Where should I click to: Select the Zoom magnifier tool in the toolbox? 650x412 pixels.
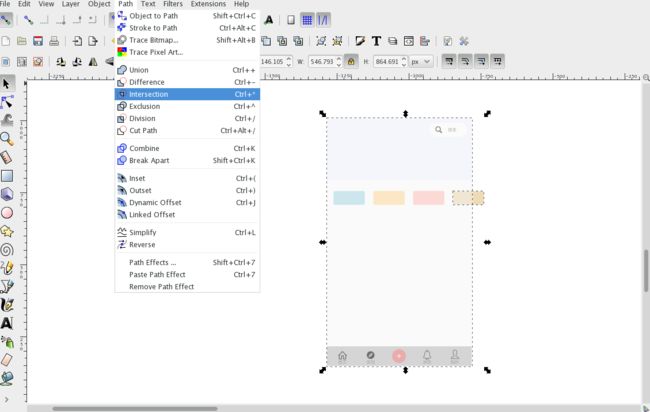click(7, 139)
